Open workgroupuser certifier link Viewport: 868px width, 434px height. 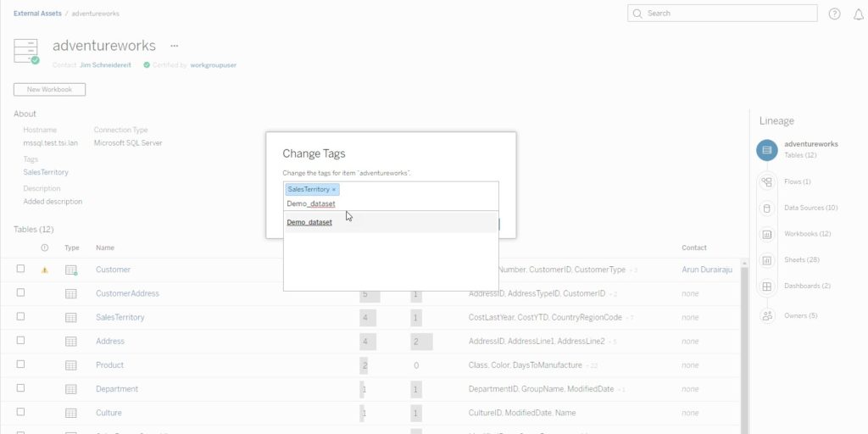pyautogui.click(x=213, y=65)
